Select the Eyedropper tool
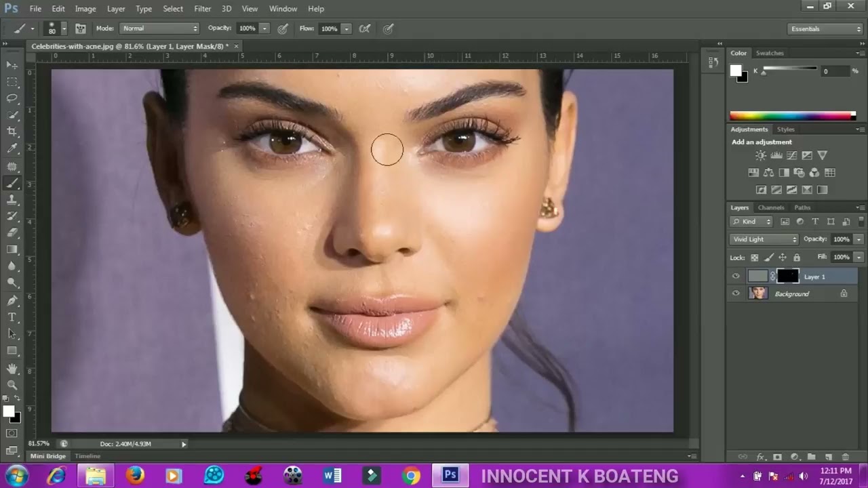The height and width of the screenshot is (488, 868). tap(12, 148)
